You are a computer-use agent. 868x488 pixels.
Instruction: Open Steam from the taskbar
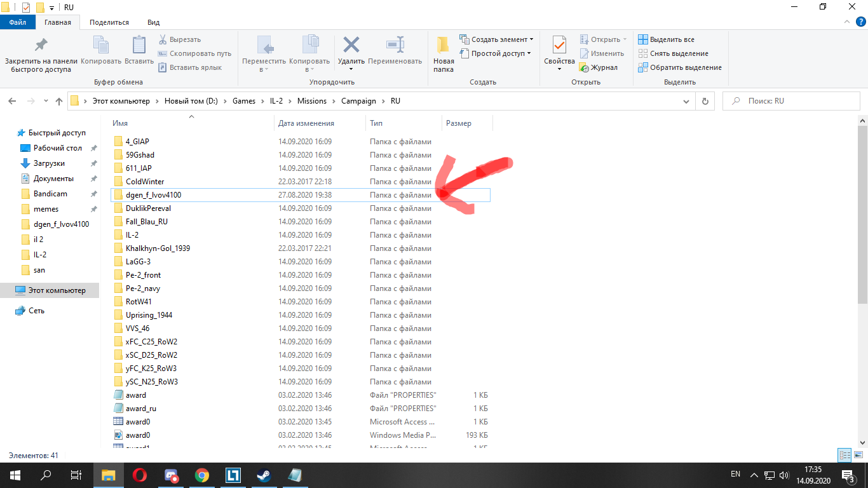pyautogui.click(x=263, y=475)
